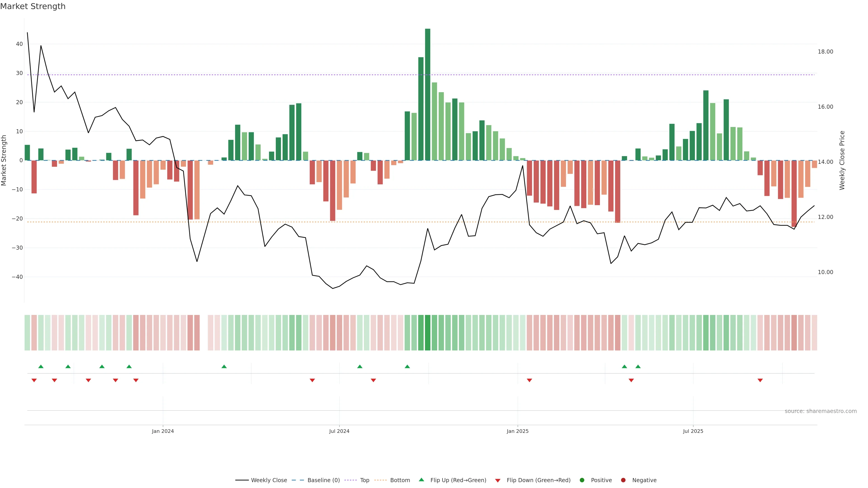
Task: Click the Jan 2025 axis label
Action: 518,431
